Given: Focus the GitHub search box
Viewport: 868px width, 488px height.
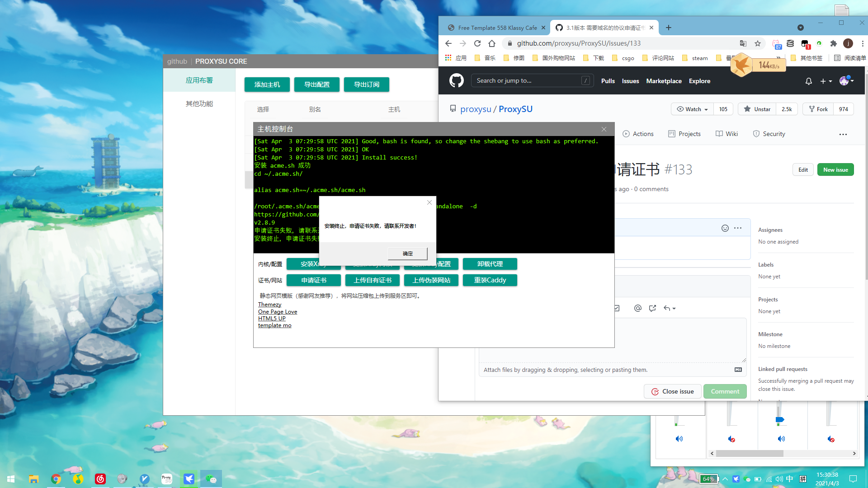Looking at the screenshot, I should pyautogui.click(x=532, y=81).
